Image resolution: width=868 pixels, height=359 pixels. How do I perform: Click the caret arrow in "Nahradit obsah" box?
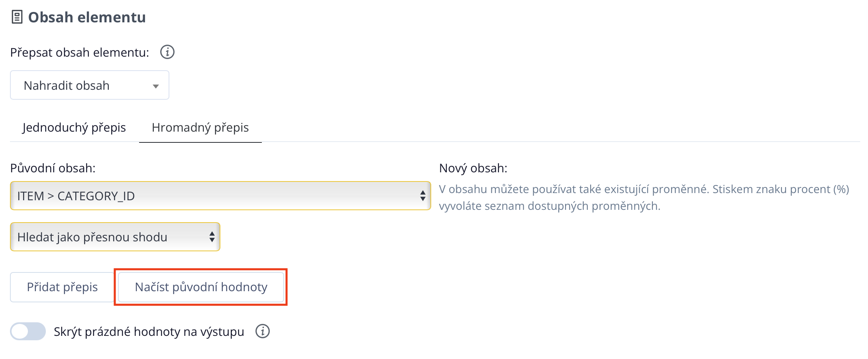pos(156,86)
